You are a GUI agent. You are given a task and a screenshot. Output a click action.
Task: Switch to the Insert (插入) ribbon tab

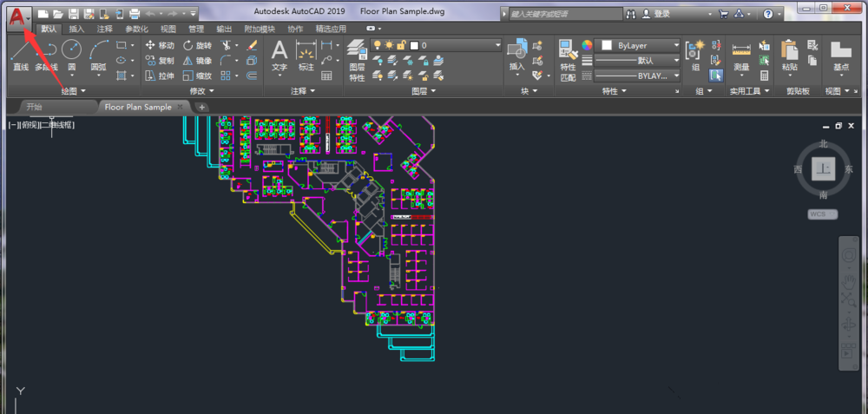(x=77, y=29)
